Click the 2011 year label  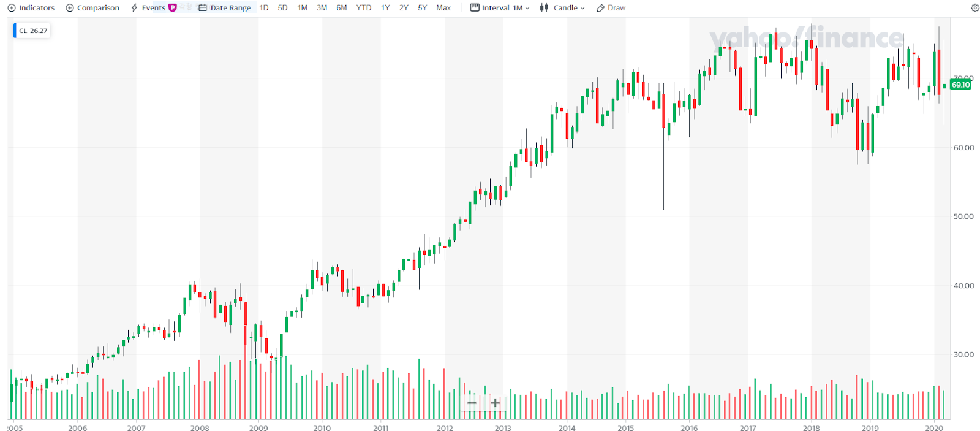click(381, 428)
